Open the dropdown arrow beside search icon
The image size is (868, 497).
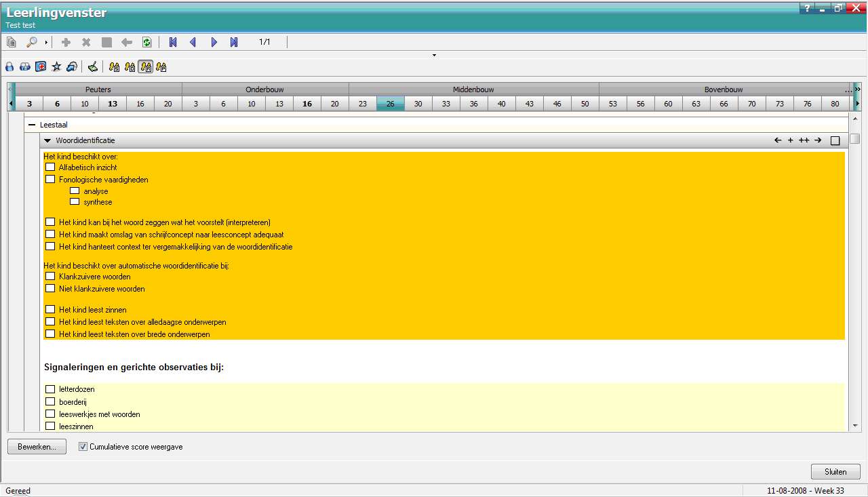(x=46, y=43)
